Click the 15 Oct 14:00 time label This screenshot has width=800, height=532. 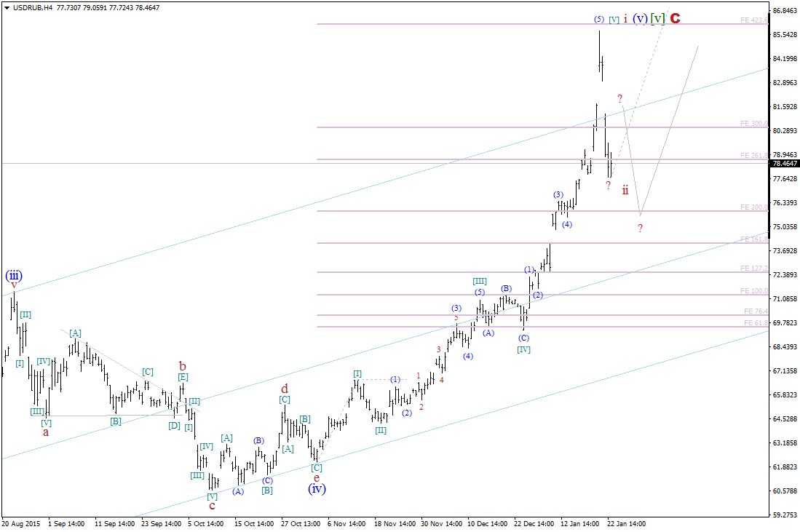[255, 524]
